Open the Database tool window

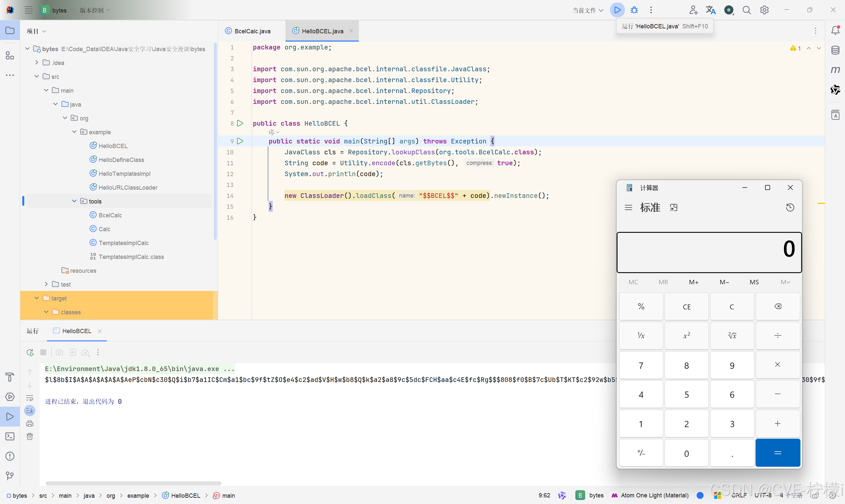click(835, 50)
